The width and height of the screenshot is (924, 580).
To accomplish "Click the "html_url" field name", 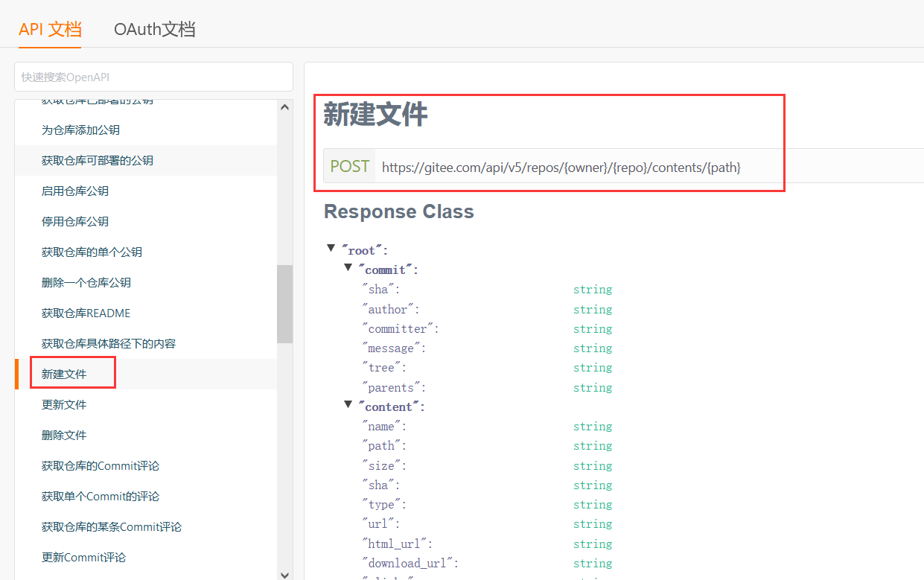I will (x=397, y=544).
